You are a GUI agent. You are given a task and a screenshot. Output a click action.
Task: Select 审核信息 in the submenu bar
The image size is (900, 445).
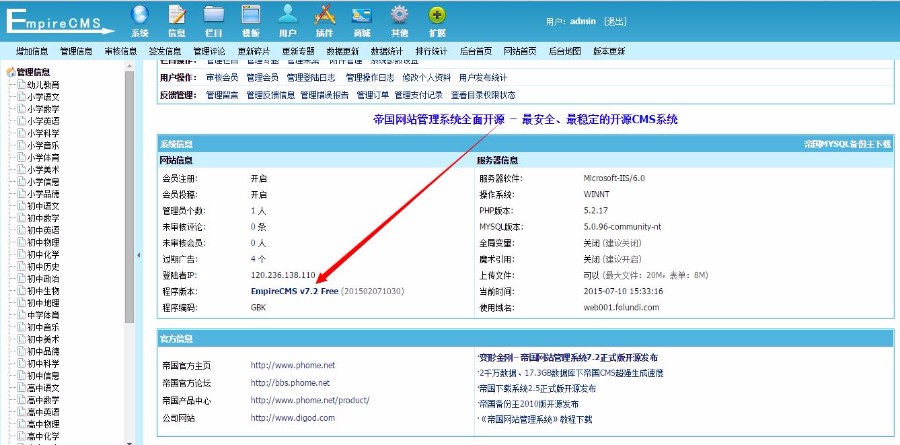pyautogui.click(x=121, y=51)
